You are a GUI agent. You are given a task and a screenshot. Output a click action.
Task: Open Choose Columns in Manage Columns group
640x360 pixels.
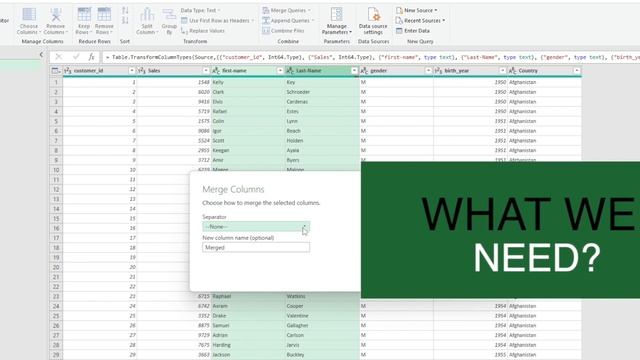coord(29,21)
